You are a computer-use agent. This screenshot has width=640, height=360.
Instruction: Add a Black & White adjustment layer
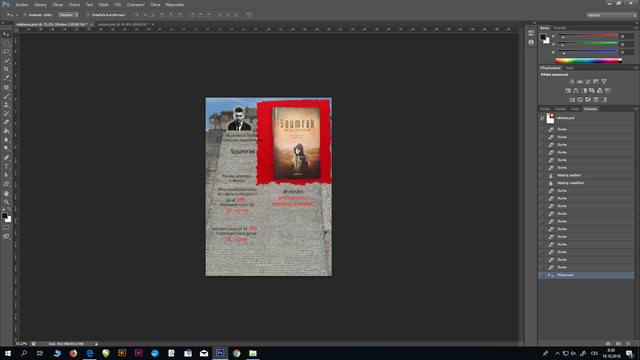point(584,91)
